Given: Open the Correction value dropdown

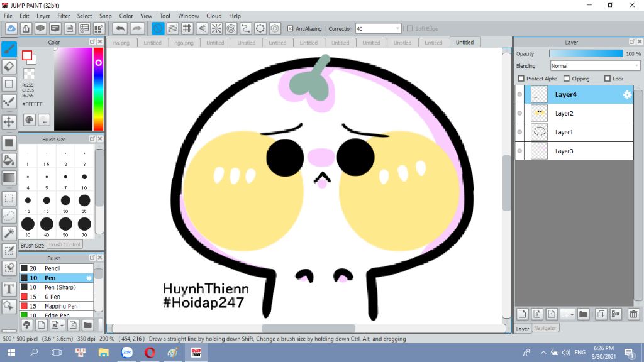Looking at the screenshot, I should click(x=378, y=29).
